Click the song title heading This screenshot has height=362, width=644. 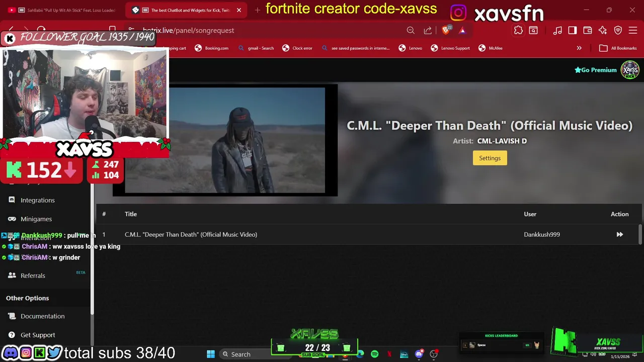click(x=490, y=126)
